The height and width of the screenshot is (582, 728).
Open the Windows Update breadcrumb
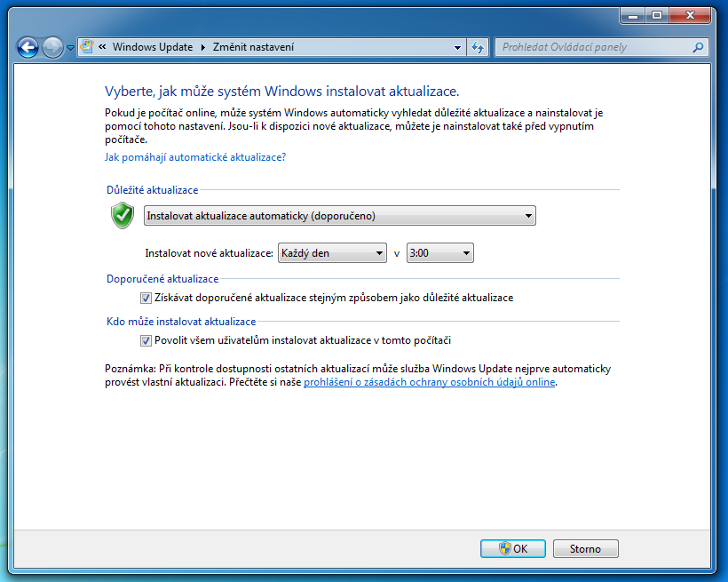pos(153,47)
